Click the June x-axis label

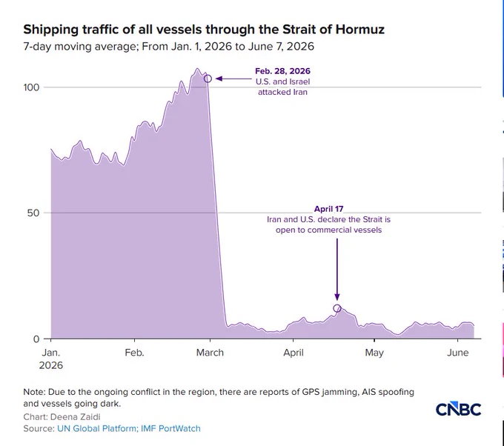click(458, 353)
